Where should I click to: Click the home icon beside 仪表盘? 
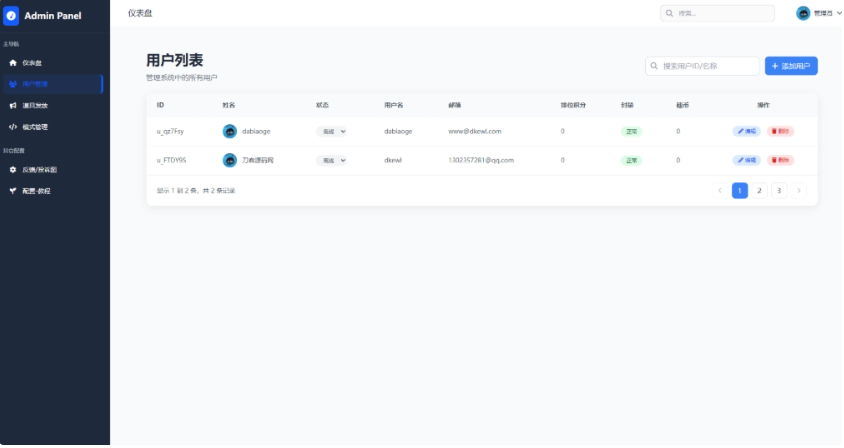pos(13,62)
